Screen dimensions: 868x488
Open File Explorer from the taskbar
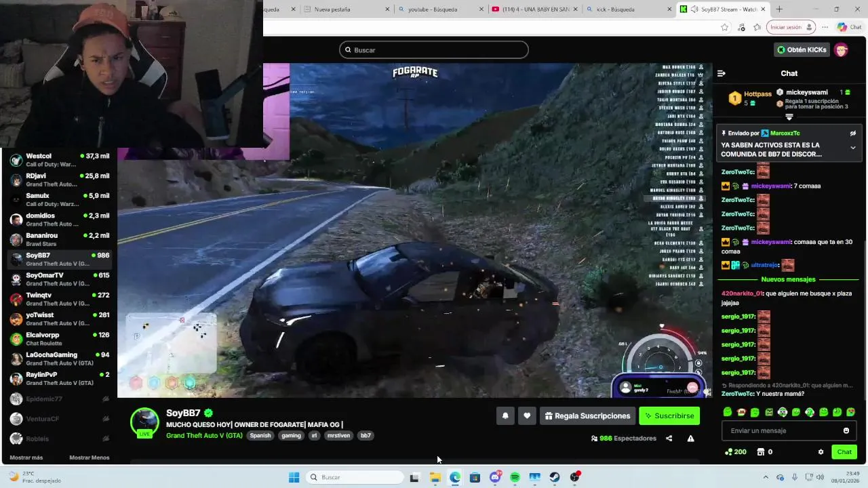(435, 477)
